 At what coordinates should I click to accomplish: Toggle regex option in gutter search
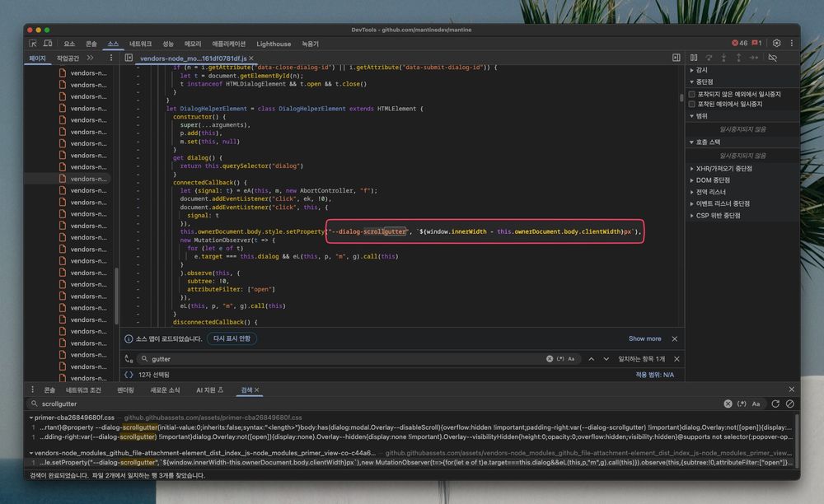(560, 359)
